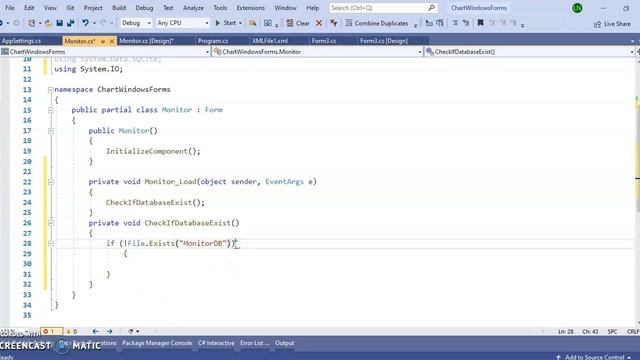The width and height of the screenshot is (640, 360).
Task: Click the navigate forward arrow at editor bottom
Action: (109, 331)
